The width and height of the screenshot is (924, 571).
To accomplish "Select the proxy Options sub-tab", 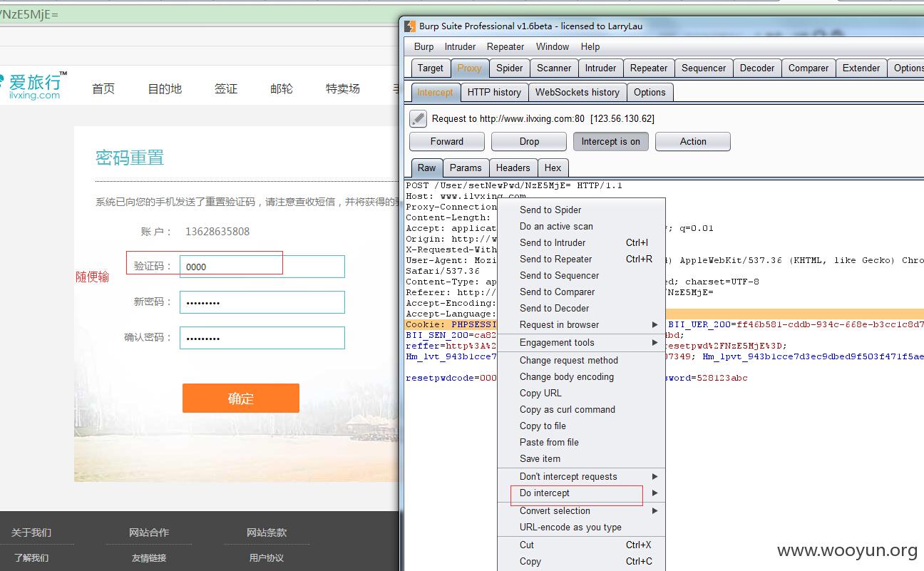I will [x=650, y=92].
